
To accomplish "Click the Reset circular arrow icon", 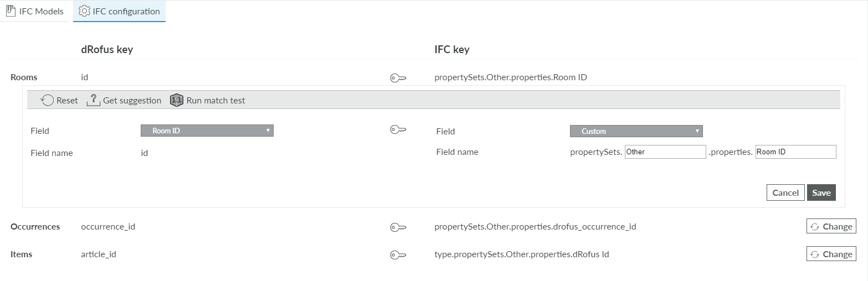I will pyautogui.click(x=47, y=100).
